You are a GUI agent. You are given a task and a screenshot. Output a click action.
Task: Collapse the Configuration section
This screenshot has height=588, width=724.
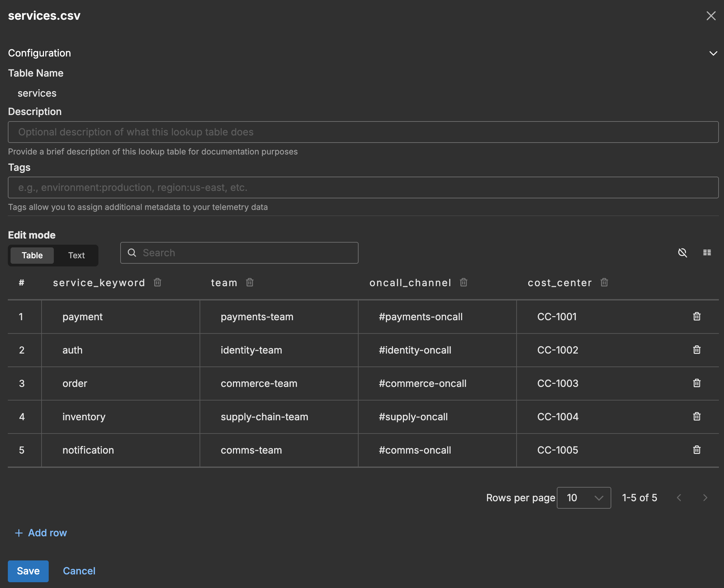coord(713,53)
